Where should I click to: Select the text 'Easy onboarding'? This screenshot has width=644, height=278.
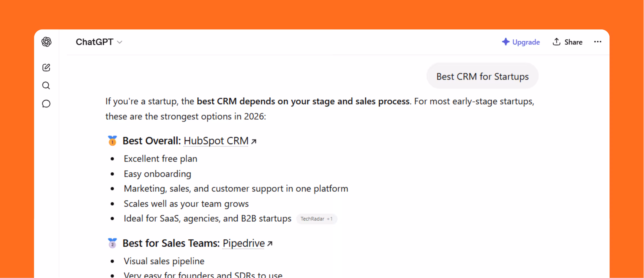[x=158, y=174]
